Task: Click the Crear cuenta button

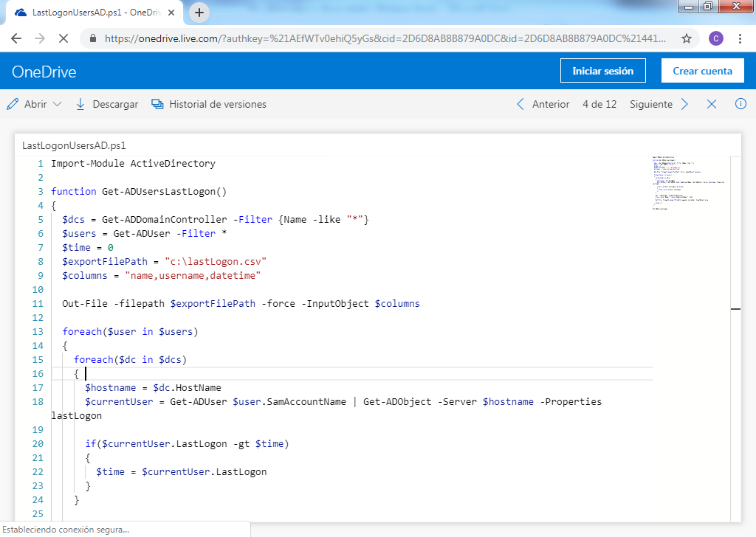Action: coord(703,71)
